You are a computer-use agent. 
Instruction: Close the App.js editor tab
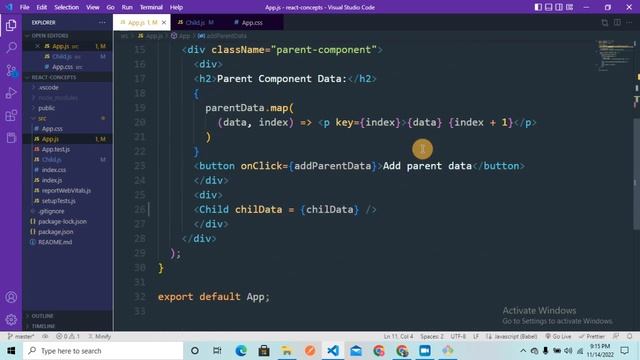(x=164, y=22)
